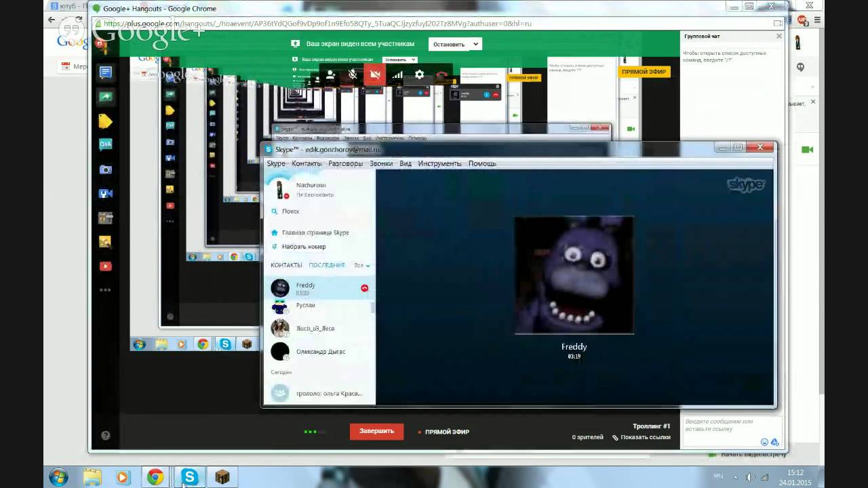Open File Explorer from the taskbar
The width and height of the screenshot is (868, 488).
click(92, 477)
